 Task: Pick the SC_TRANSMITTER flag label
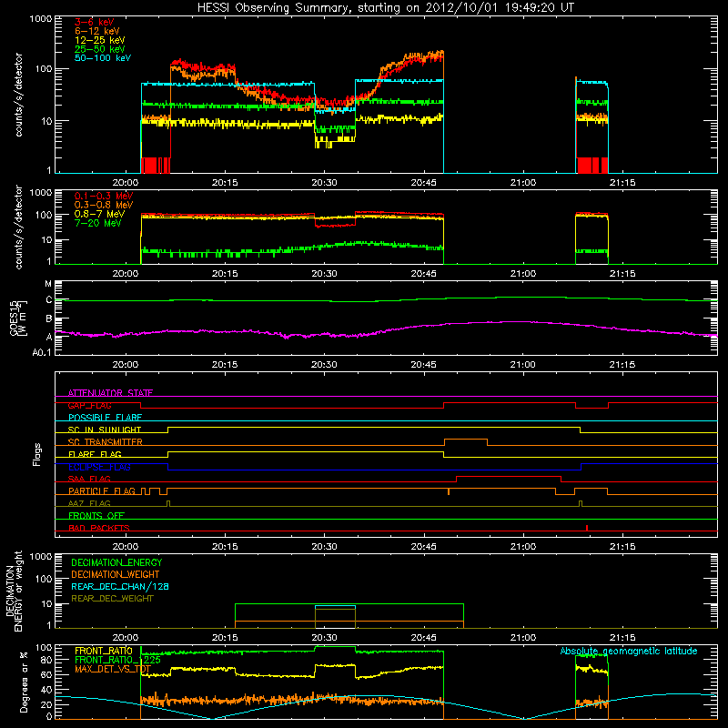pos(105,442)
